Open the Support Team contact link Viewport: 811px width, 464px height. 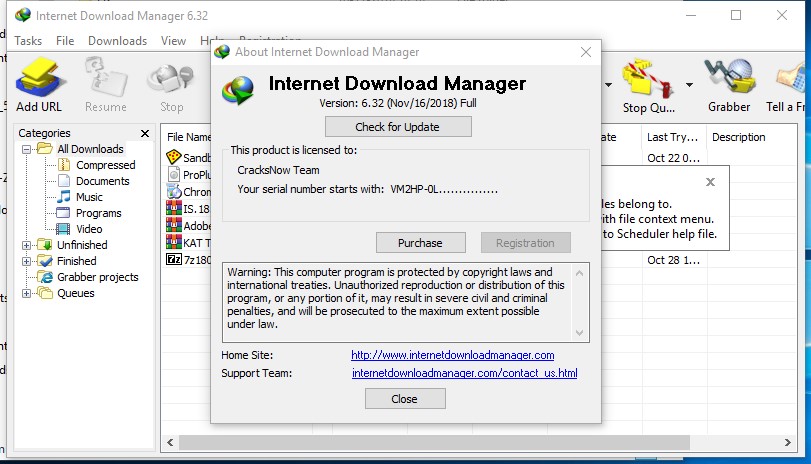464,373
